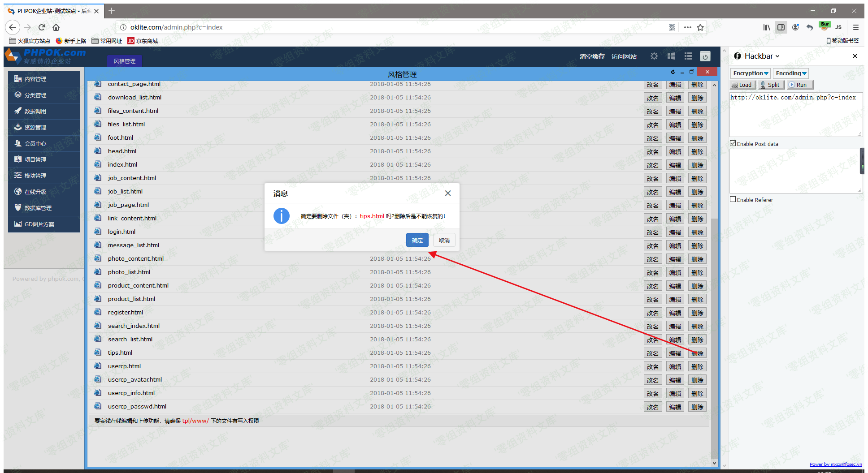The image size is (868, 473).
Task: Uncheck Enable Post data checkbox
Action: click(733, 143)
